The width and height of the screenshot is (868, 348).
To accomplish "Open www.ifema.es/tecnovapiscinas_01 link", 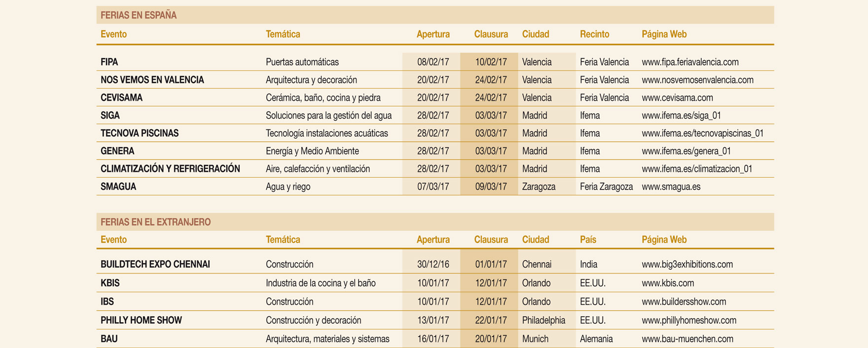I will point(702,133).
